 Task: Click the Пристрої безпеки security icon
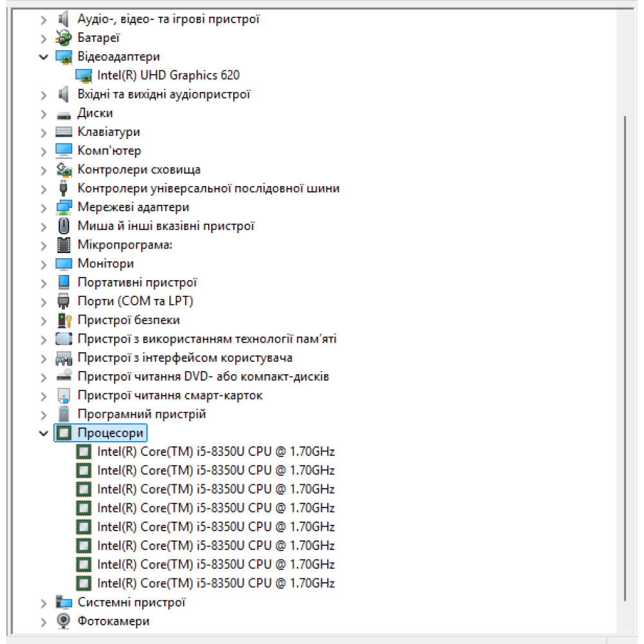(x=64, y=320)
